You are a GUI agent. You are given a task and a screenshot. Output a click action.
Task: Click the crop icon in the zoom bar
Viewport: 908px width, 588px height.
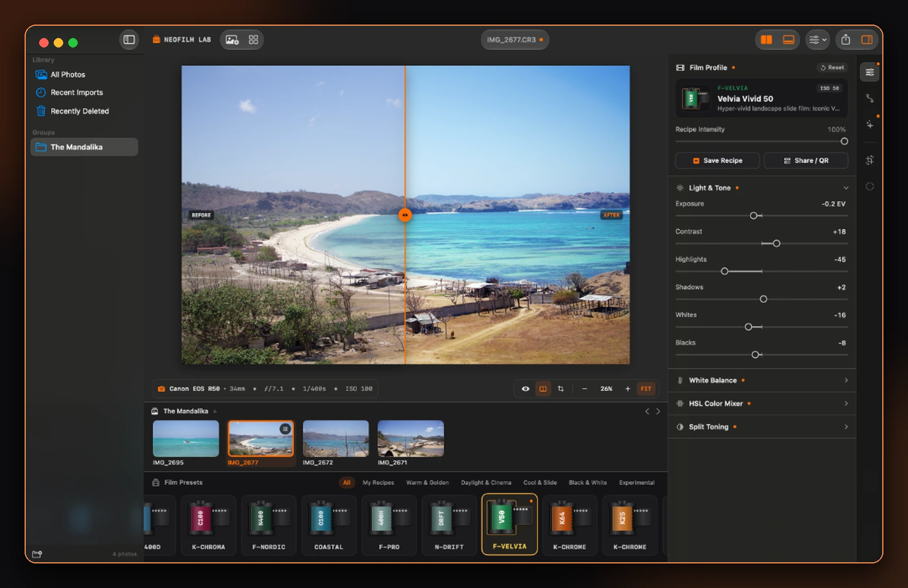[x=561, y=388]
